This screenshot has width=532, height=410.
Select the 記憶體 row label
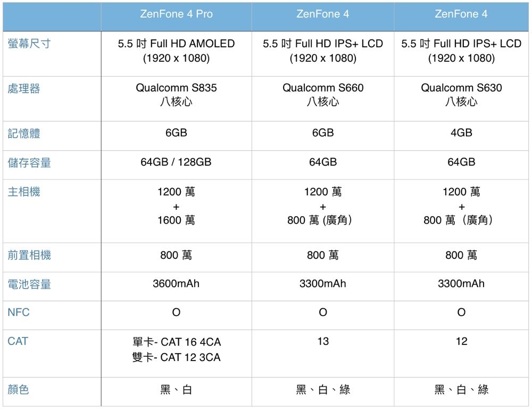24,133
